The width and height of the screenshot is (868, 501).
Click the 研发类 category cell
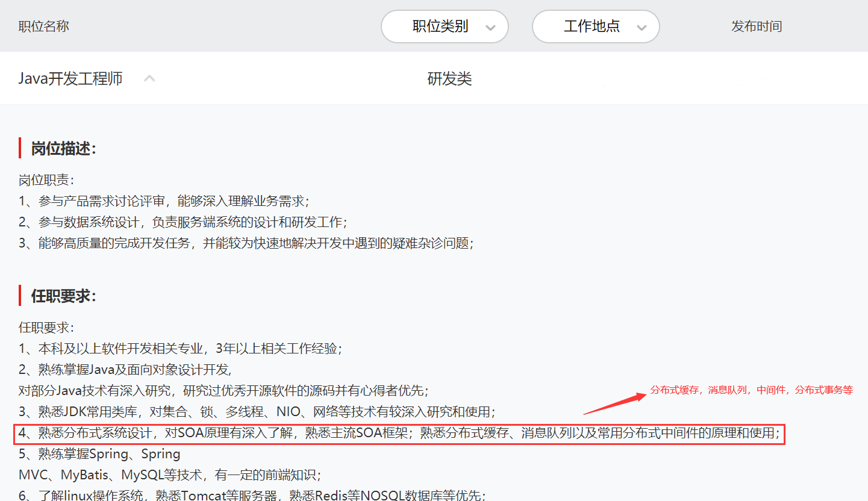[x=449, y=79]
